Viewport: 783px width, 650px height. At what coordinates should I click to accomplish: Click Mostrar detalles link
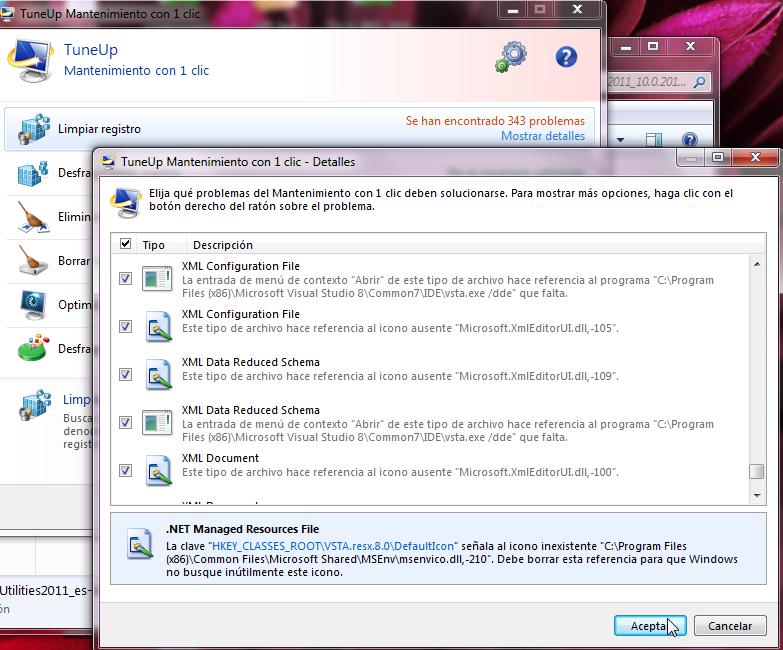[543, 136]
